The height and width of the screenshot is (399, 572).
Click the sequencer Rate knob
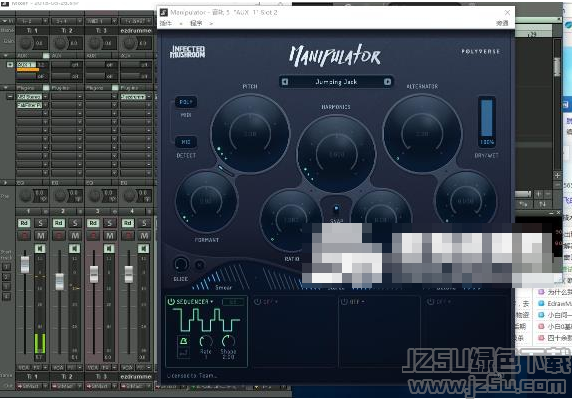pyautogui.click(x=206, y=342)
